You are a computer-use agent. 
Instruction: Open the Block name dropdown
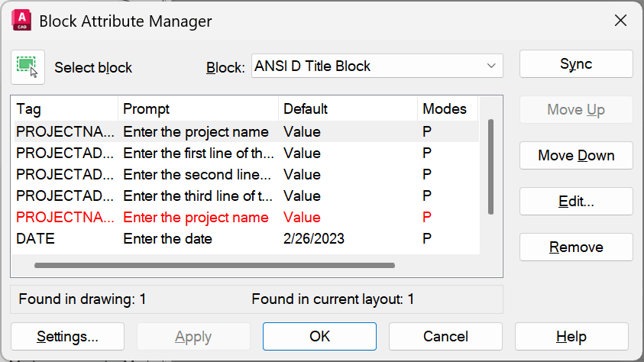click(x=377, y=66)
